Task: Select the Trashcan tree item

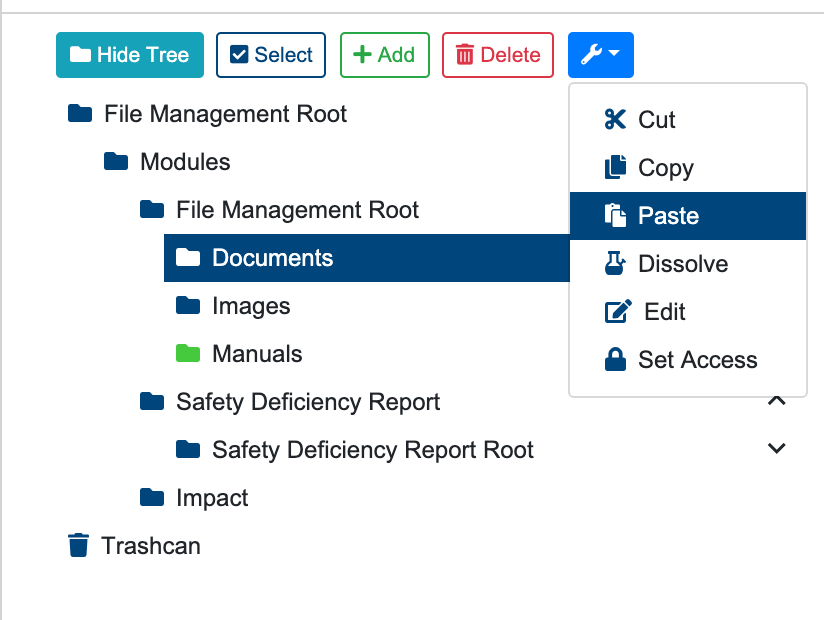Action: (151, 546)
